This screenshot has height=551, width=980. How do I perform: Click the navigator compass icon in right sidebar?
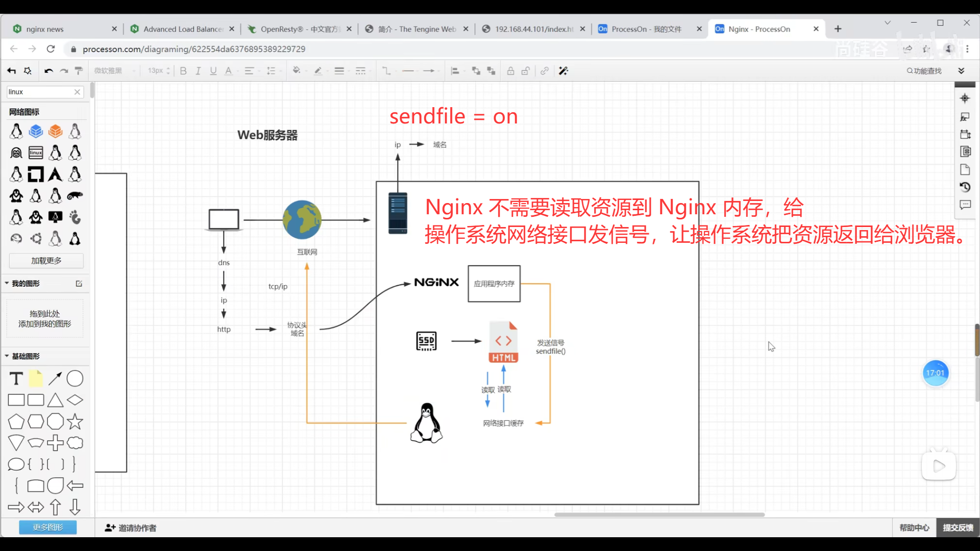point(965,98)
